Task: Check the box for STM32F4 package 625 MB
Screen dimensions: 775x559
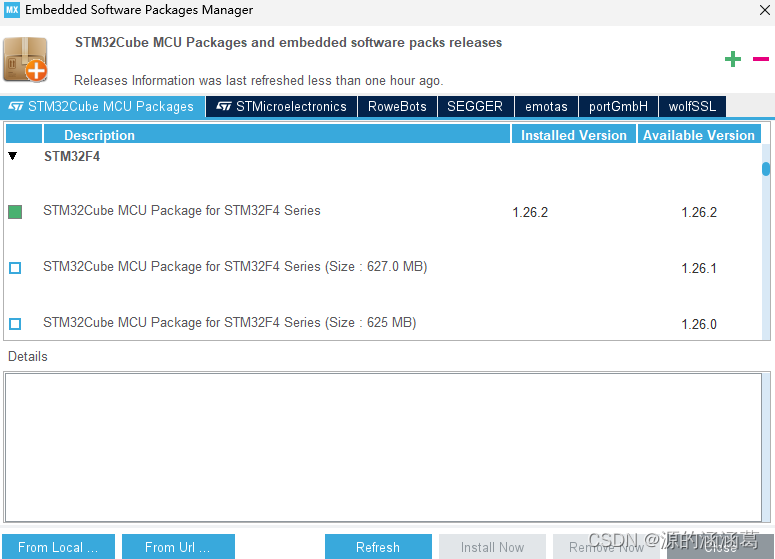Action: click(15, 324)
